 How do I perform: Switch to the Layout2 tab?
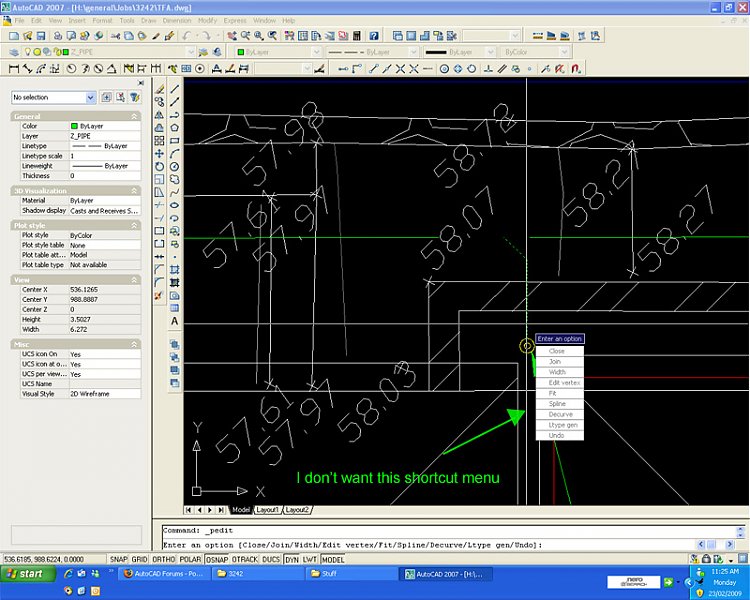(x=297, y=510)
